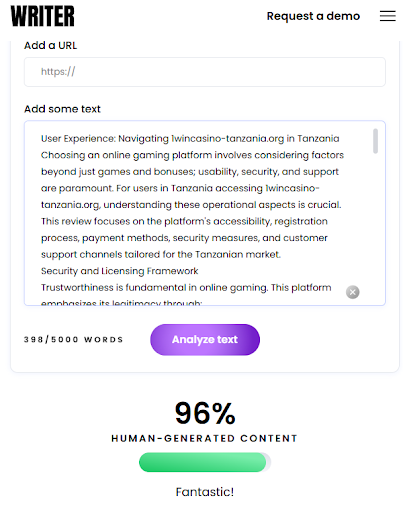Click the text area scrollbar thumb
This screenshot has width=403, height=512.
[375, 141]
